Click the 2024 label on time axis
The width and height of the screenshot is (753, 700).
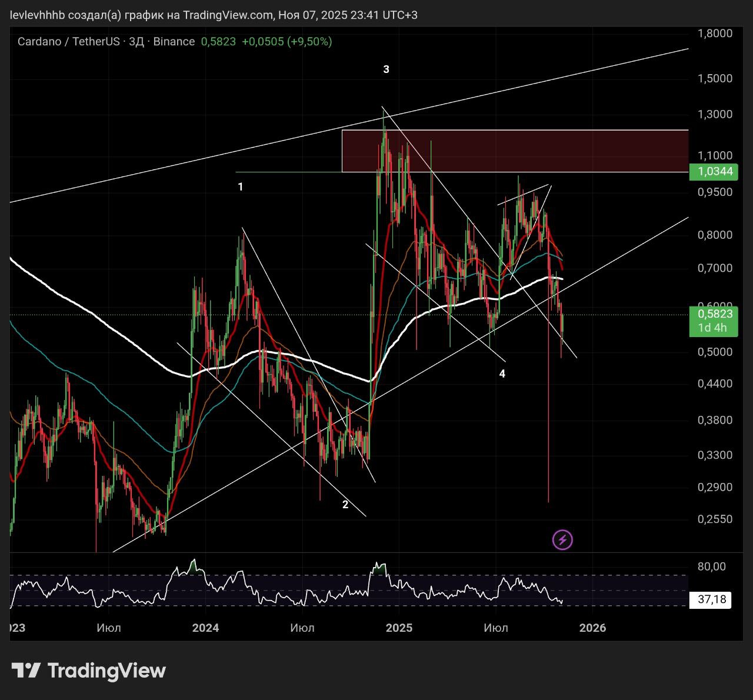(x=205, y=628)
